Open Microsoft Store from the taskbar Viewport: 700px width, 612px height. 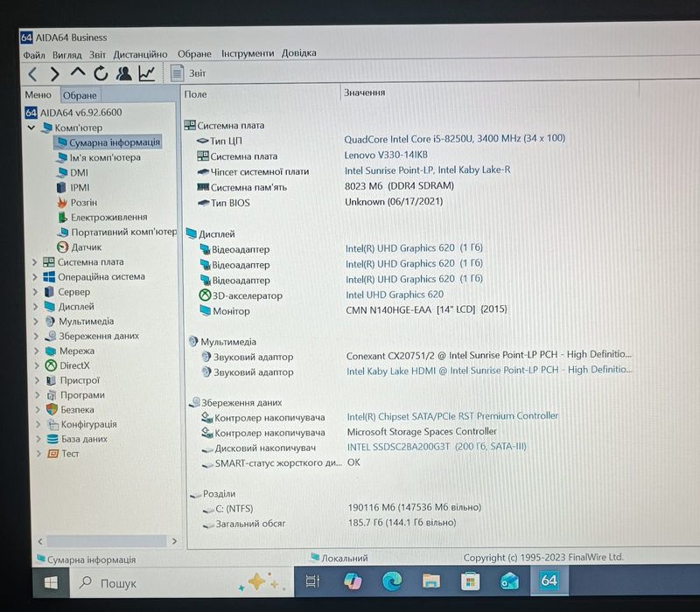470,581
